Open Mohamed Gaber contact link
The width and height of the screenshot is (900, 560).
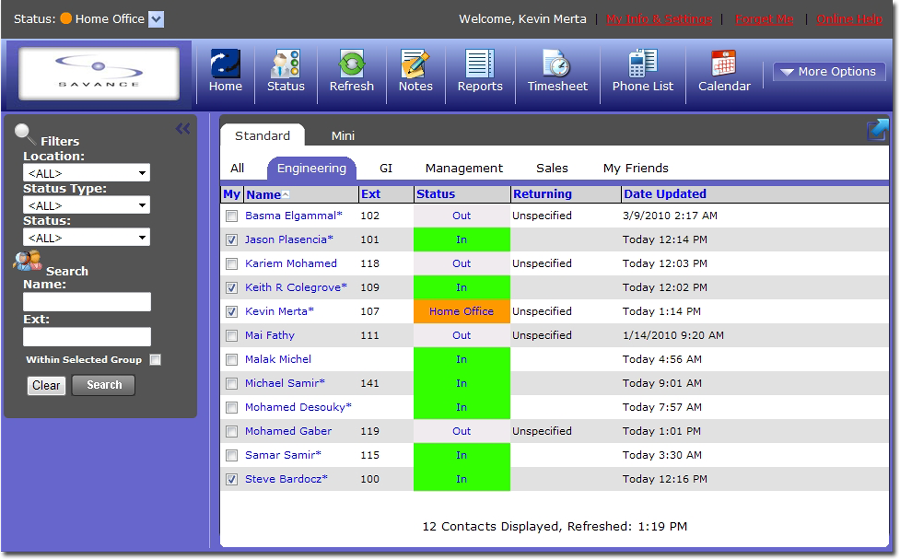pos(288,431)
